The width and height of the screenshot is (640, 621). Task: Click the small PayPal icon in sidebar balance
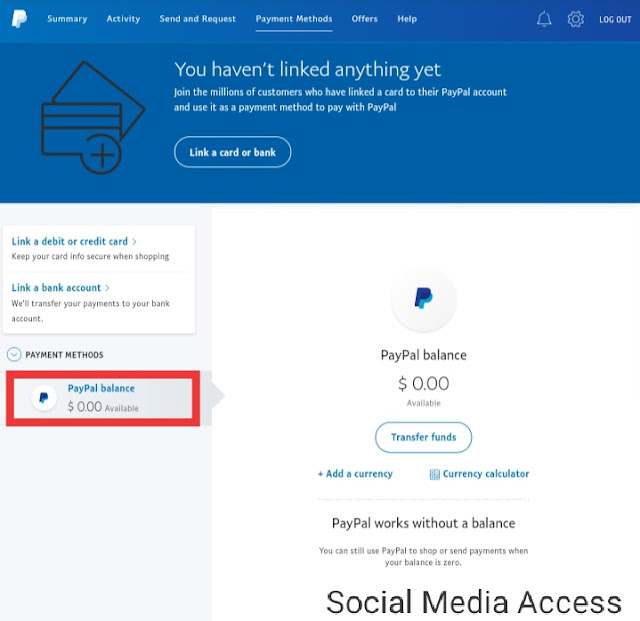click(x=44, y=397)
